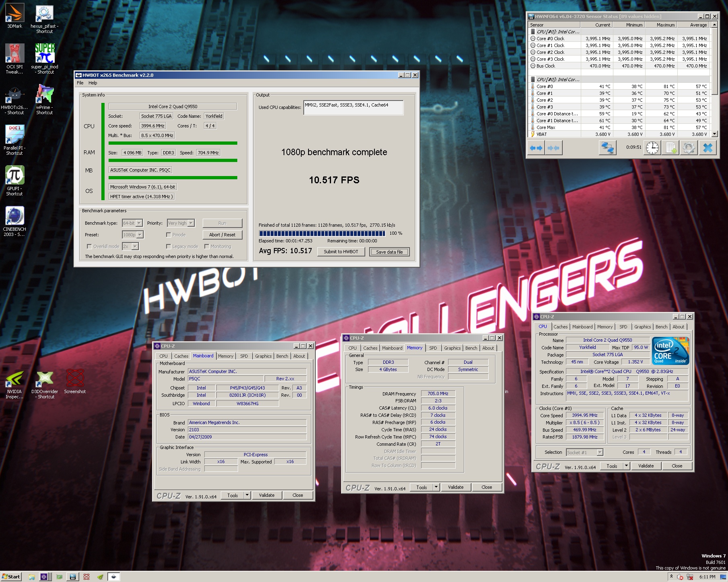This screenshot has height=582, width=728.
Task: Select D3DOverrider shortcut icon
Action: click(x=44, y=385)
